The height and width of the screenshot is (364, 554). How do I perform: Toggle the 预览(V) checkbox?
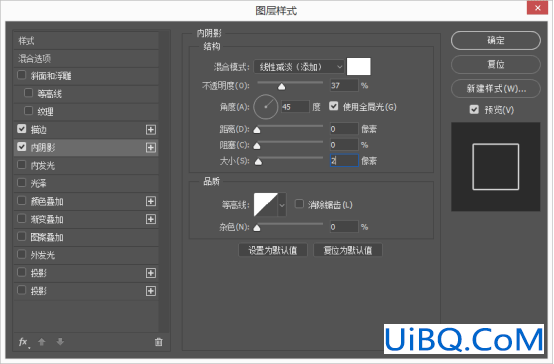[474, 110]
